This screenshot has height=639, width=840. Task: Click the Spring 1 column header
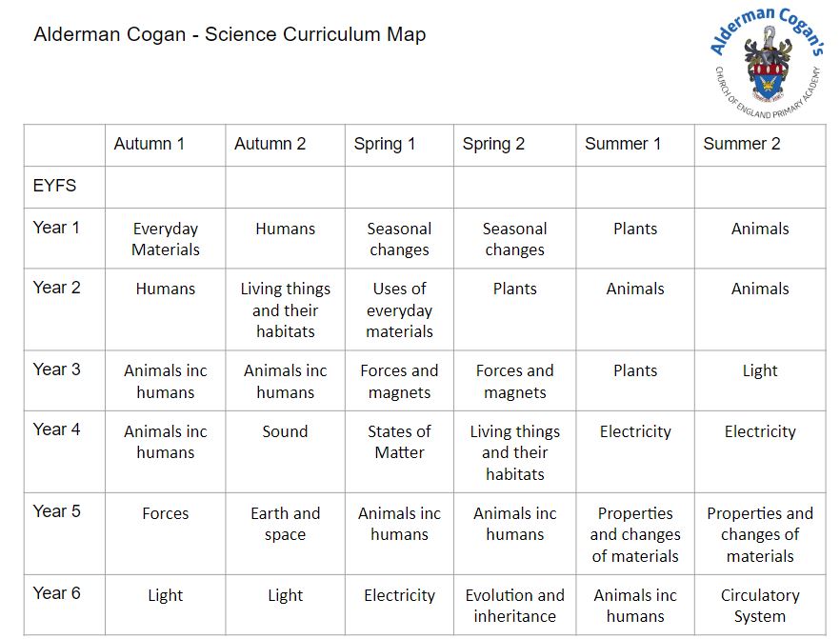[385, 145]
